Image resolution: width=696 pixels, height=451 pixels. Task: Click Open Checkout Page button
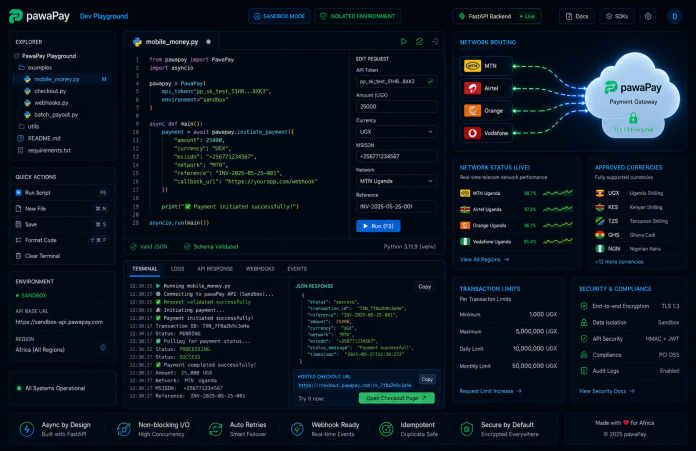pyautogui.click(x=396, y=398)
